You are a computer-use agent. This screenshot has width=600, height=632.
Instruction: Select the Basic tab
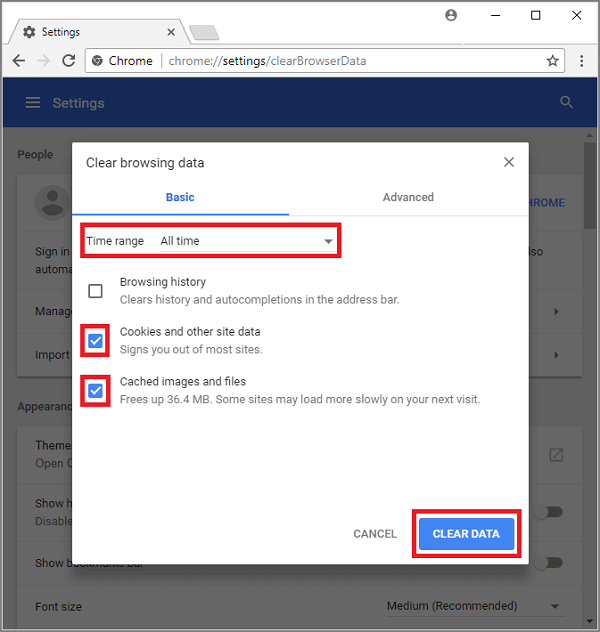[x=180, y=197]
